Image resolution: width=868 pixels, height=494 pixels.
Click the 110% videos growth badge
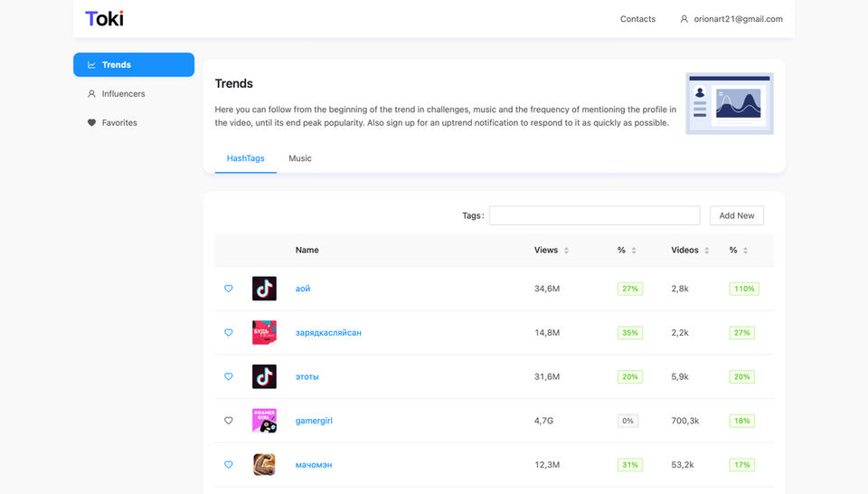pos(744,289)
